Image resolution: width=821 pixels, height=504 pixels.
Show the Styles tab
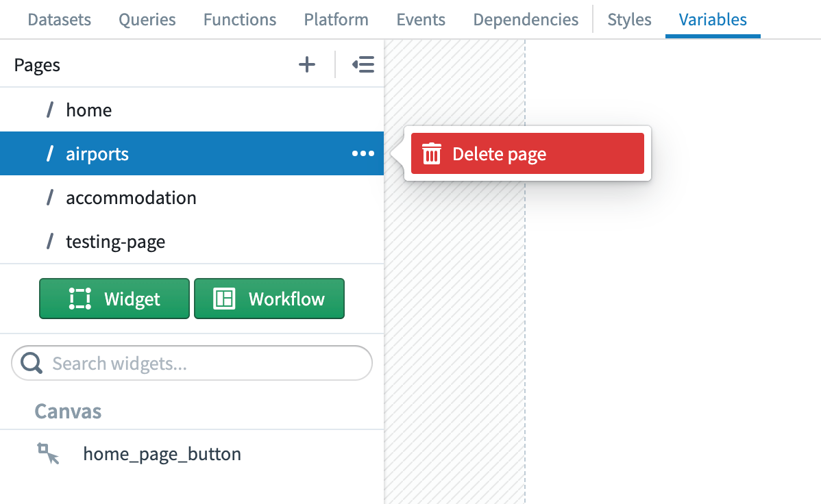pyautogui.click(x=629, y=19)
